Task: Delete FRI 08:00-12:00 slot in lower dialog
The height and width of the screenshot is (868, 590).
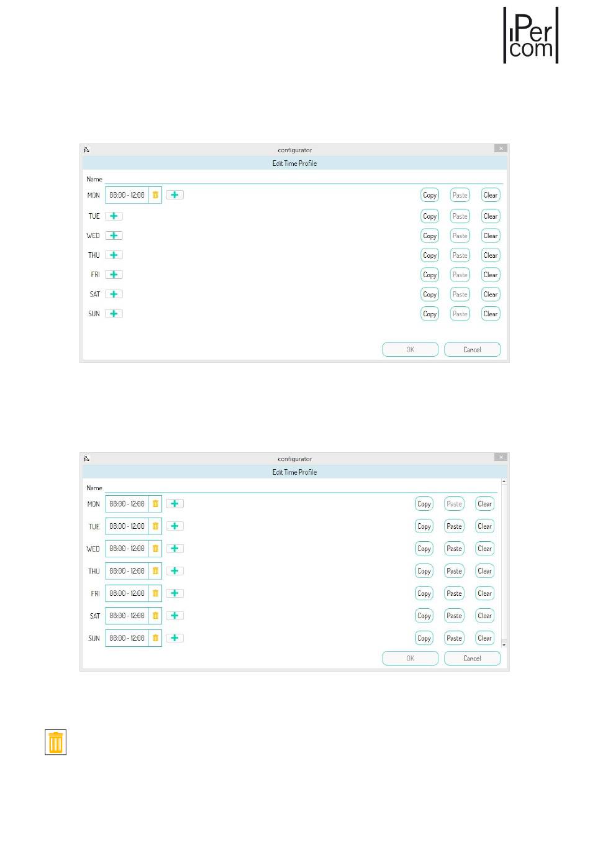Action: click(x=155, y=593)
